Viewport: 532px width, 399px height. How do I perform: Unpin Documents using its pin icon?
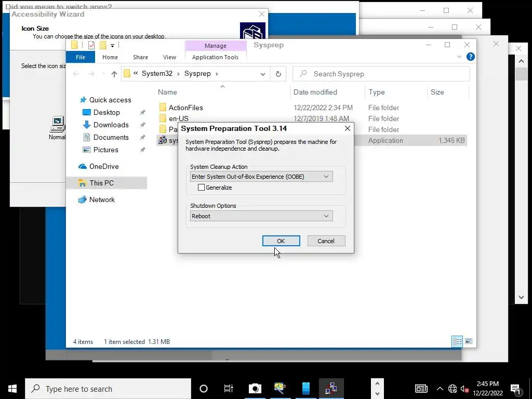coord(143,137)
